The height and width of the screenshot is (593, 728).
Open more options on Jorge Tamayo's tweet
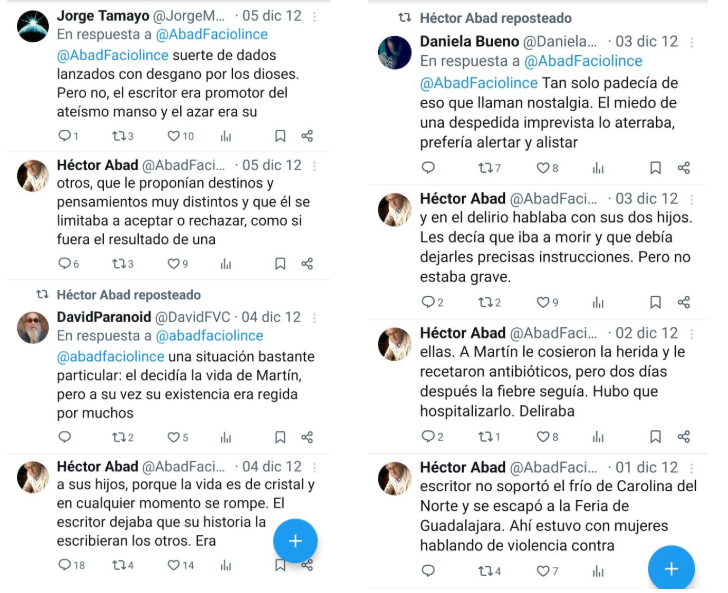tap(315, 17)
